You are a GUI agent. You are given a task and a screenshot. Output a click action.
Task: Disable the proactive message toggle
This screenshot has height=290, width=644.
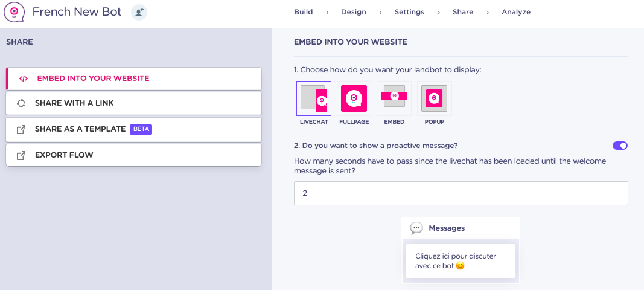pyautogui.click(x=620, y=146)
